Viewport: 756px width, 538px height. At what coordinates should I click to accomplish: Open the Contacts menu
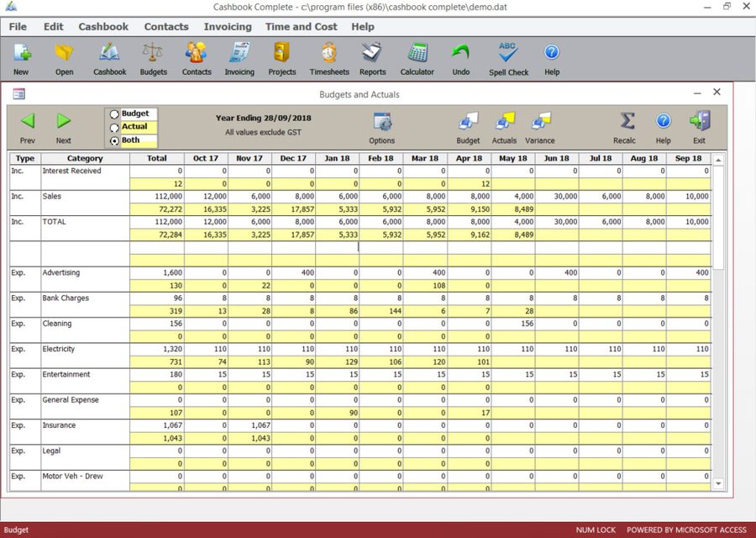click(x=166, y=27)
